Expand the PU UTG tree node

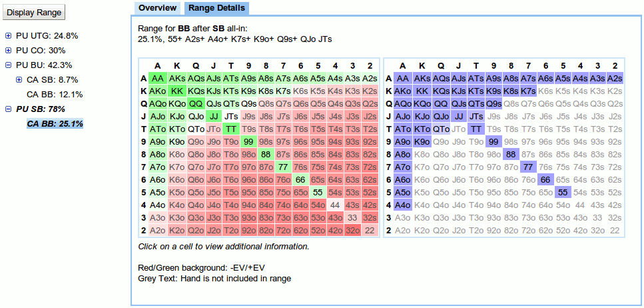tap(8, 36)
